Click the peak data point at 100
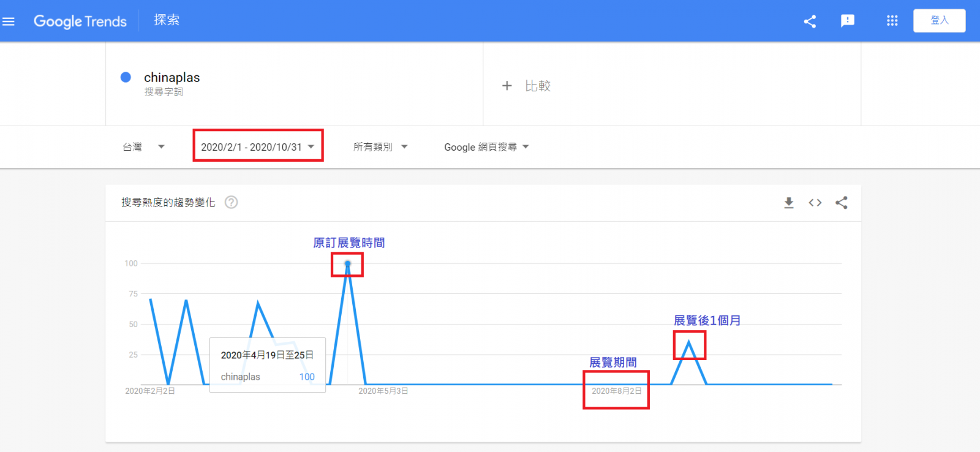Image resolution: width=980 pixels, height=452 pixels. (347, 264)
